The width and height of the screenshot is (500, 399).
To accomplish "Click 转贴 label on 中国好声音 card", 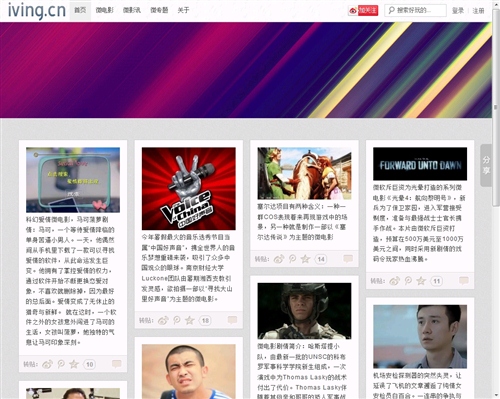I will (146, 320).
